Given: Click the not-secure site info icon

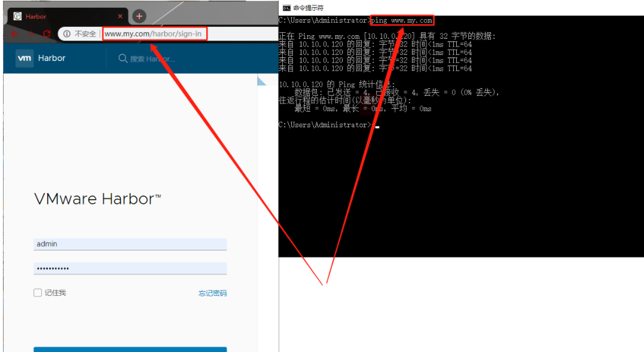Looking at the screenshot, I should [x=66, y=33].
